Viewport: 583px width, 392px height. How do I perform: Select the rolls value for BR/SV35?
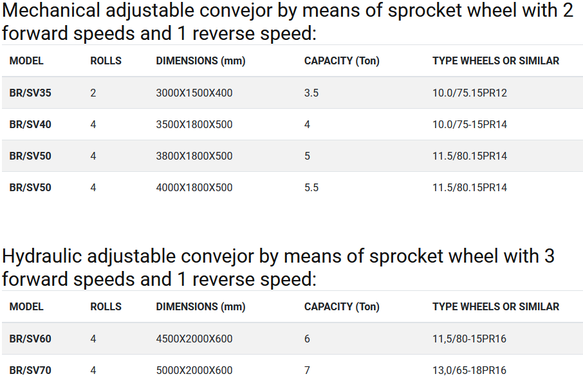point(93,93)
